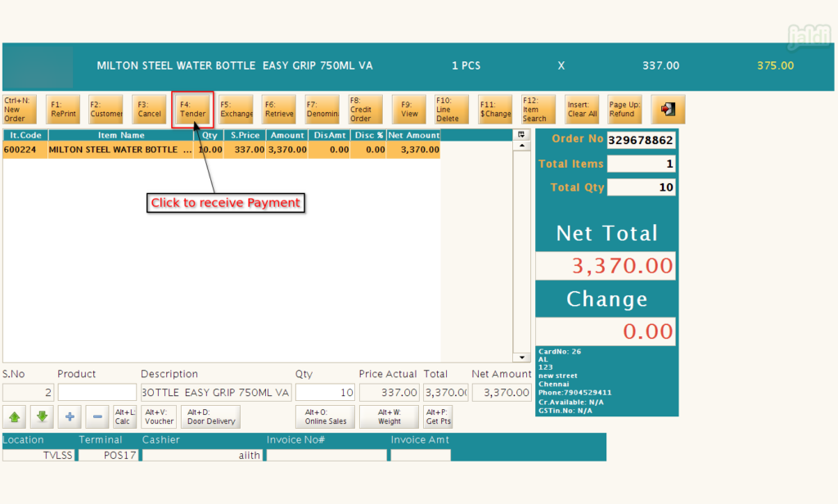The image size is (838, 504).
Task: Click F3 Cancel button
Action: coord(149,109)
